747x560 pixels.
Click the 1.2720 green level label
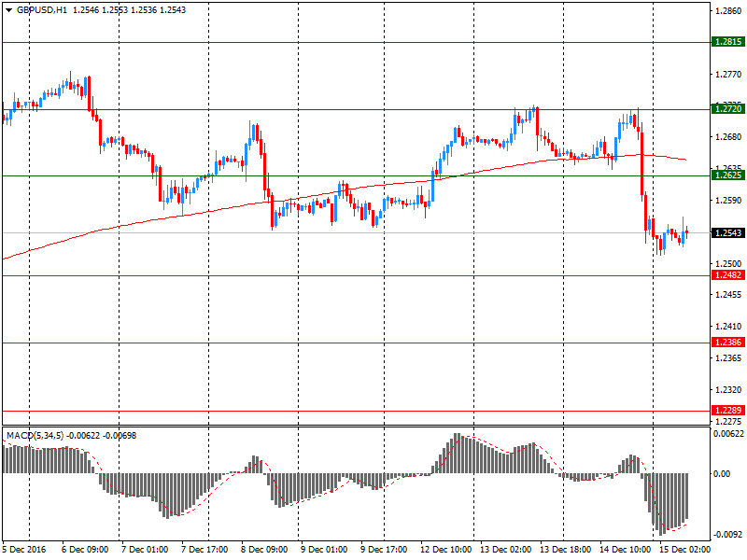pyautogui.click(x=728, y=109)
